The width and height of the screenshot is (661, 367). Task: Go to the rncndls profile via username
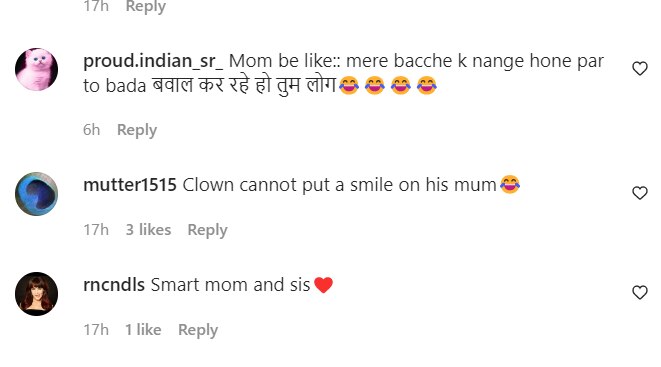coord(114,285)
